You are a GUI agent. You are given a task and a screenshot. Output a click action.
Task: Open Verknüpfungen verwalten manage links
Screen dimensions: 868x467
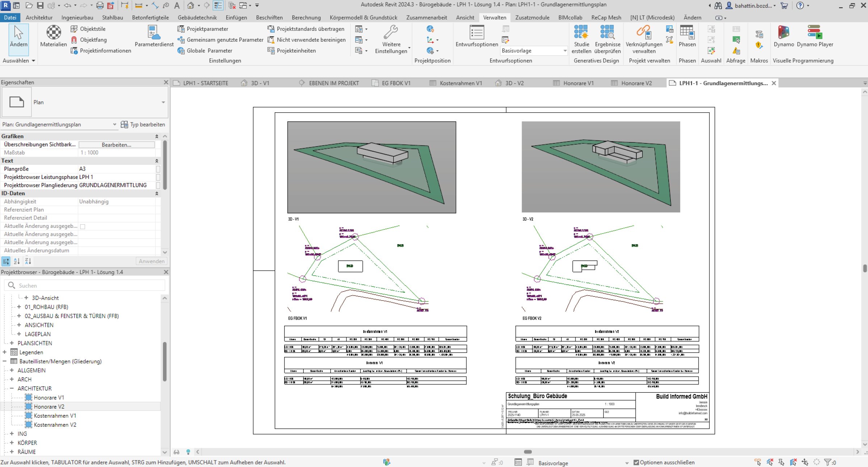point(644,39)
